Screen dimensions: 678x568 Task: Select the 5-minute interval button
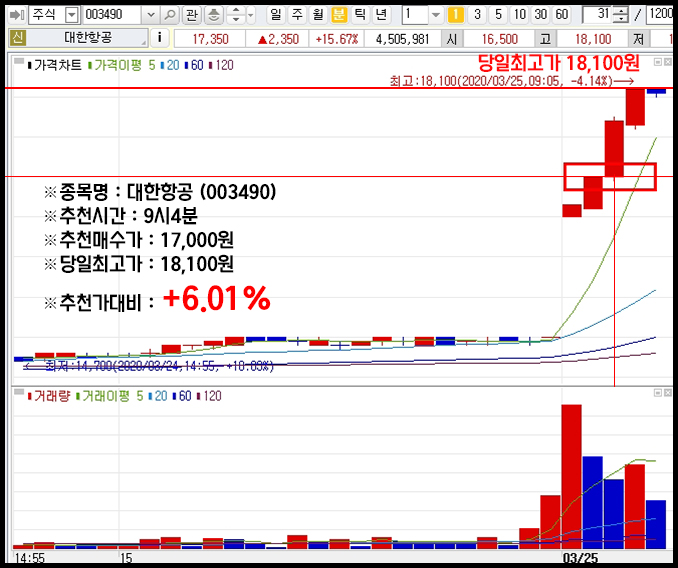pos(499,15)
